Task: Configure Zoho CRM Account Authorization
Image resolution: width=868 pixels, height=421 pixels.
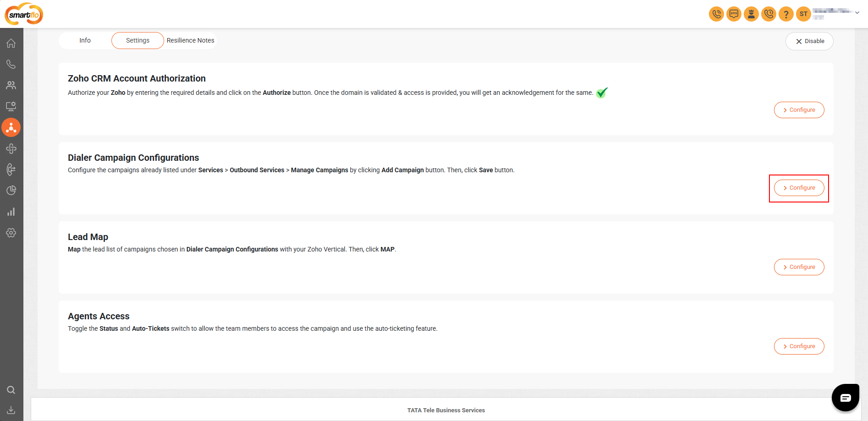Action: click(x=799, y=110)
